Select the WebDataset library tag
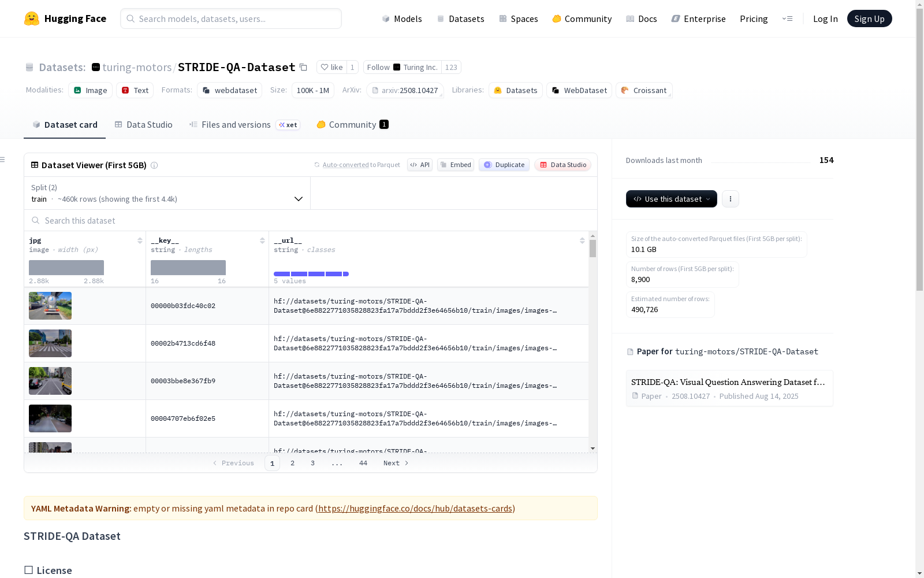 [579, 90]
